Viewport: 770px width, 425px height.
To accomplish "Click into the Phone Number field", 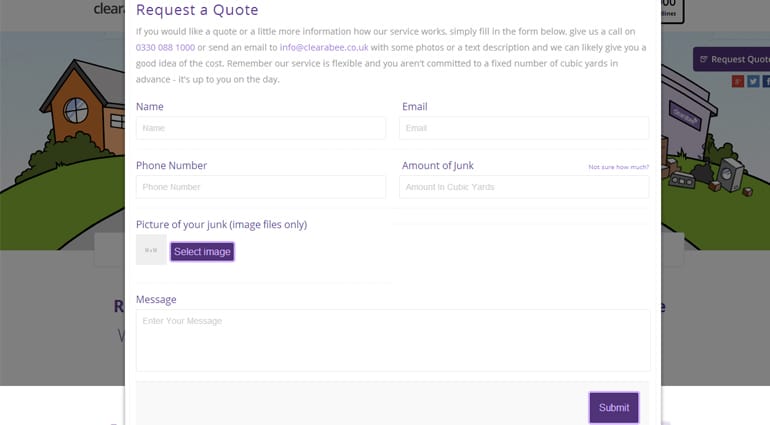I will 260,187.
